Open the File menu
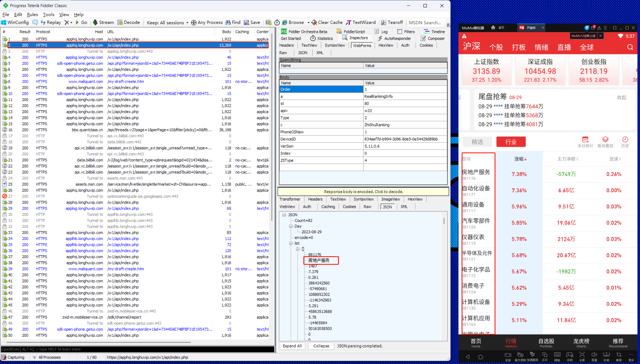Viewport: 640px width, 364px height. coord(6,15)
